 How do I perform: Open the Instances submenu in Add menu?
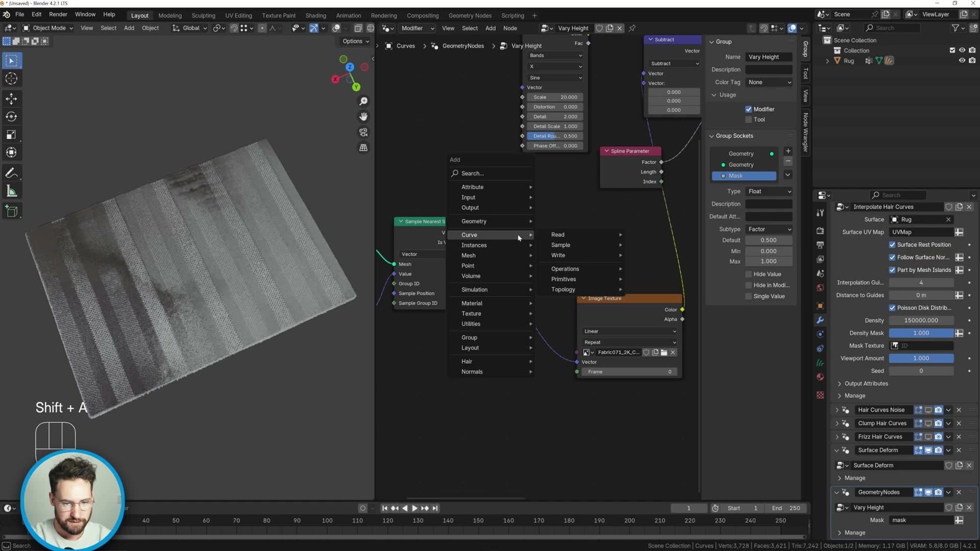[492, 245]
